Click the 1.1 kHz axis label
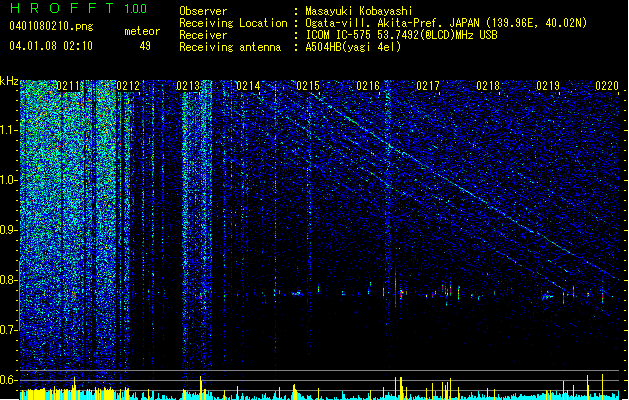 coord(8,130)
